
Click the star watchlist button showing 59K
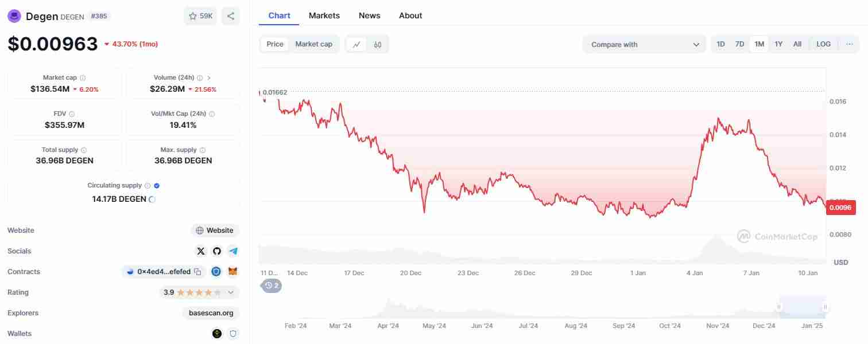(200, 16)
